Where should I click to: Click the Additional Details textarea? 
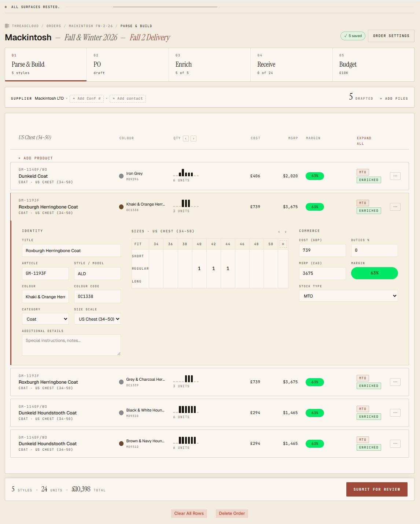coord(71,345)
